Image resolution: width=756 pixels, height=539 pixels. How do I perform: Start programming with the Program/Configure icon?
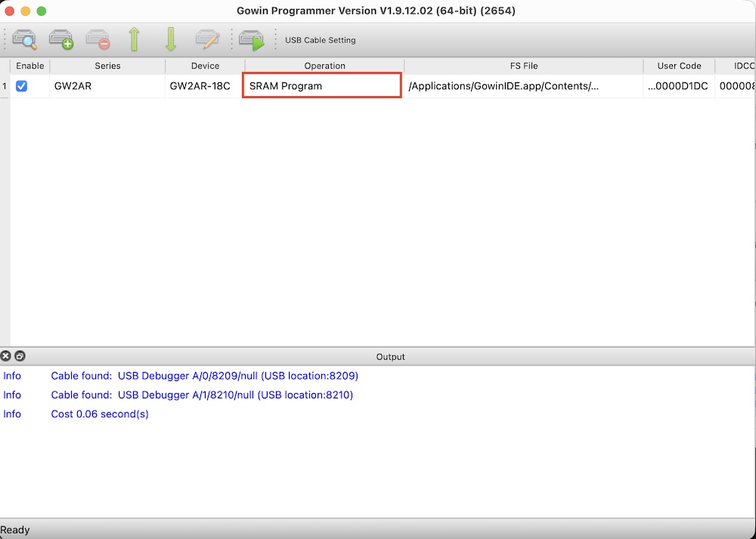click(252, 39)
